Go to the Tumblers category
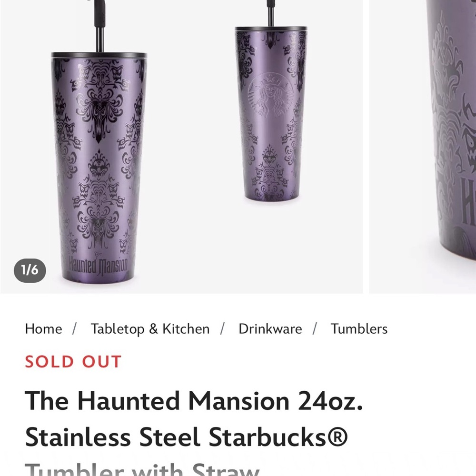This screenshot has height=476, width=476. (x=359, y=329)
